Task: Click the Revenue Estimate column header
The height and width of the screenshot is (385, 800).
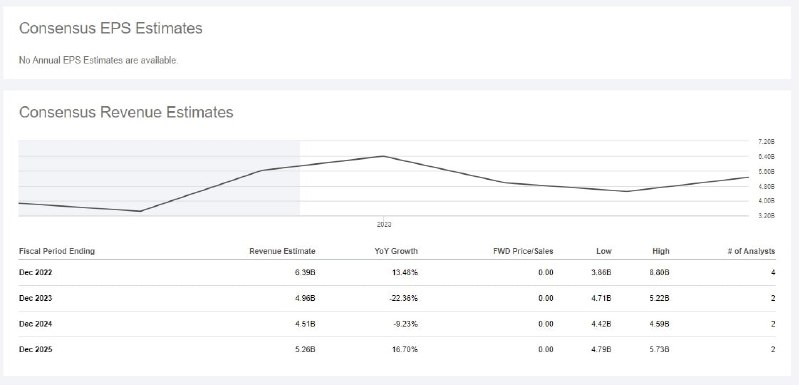Action: click(282, 251)
